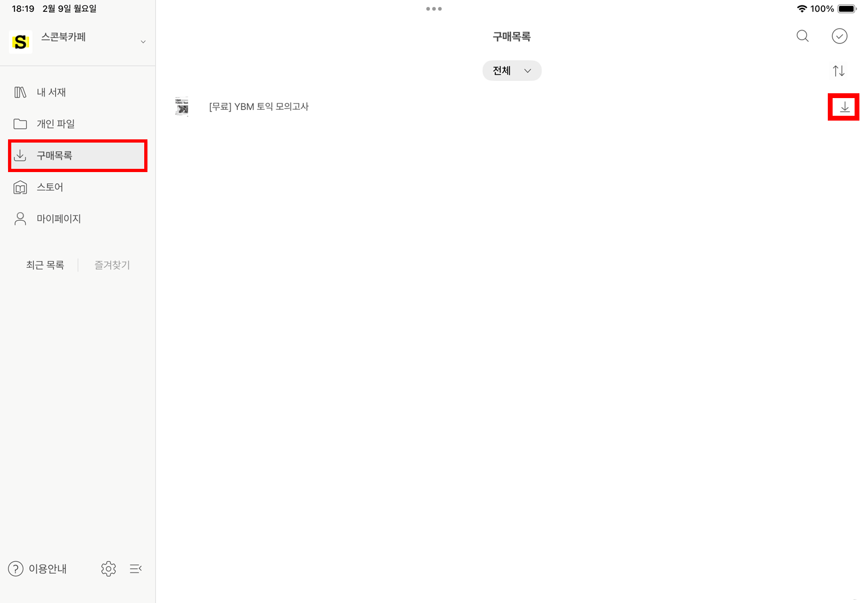Image resolution: width=868 pixels, height=603 pixels.
Task: Click the search magnifier icon
Action: pos(802,36)
